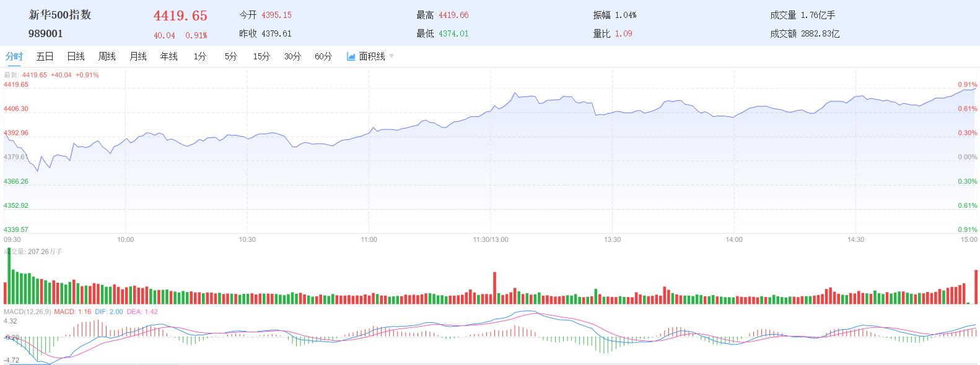The image size is (980, 365).
Task: Select the 1分 one-minute interval
Action: 199,56
